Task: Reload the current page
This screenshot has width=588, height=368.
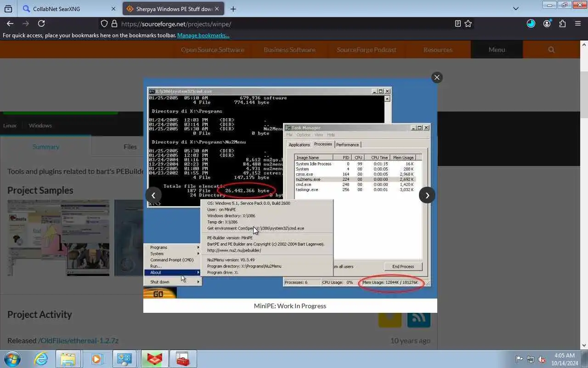Action: click(x=41, y=23)
